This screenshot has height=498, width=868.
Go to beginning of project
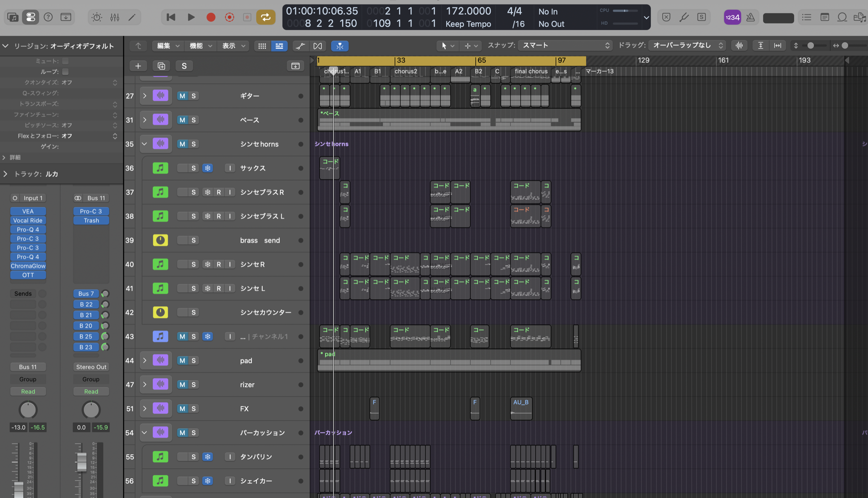coord(171,17)
